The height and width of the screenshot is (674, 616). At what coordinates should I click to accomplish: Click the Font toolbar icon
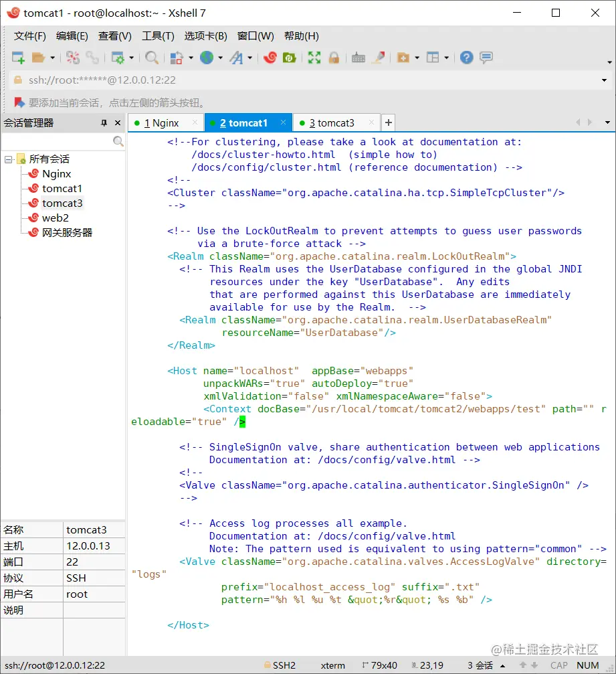[236, 58]
